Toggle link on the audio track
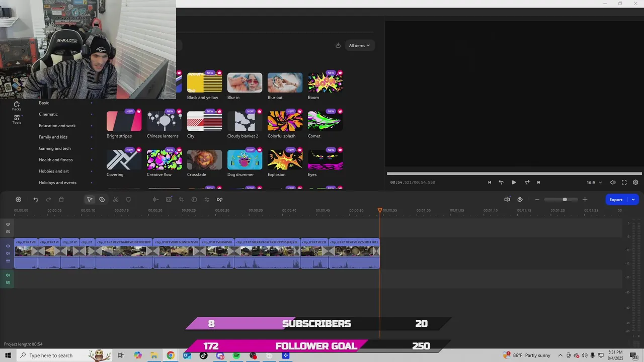The width and height of the screenshot is (644, 362). 8,283
